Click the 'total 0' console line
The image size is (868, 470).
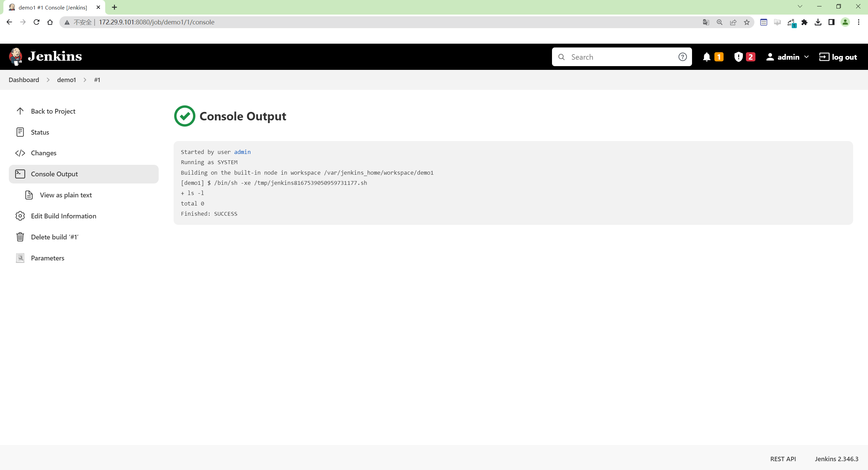tap(192, 203)
